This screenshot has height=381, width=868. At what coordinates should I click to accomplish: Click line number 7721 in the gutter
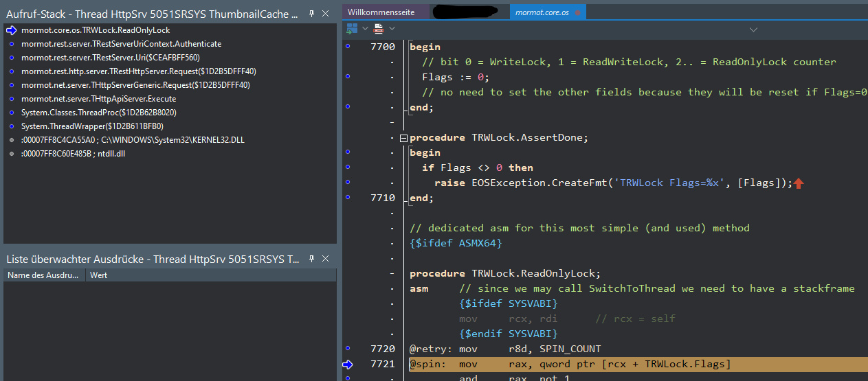(x=382, y=364)
